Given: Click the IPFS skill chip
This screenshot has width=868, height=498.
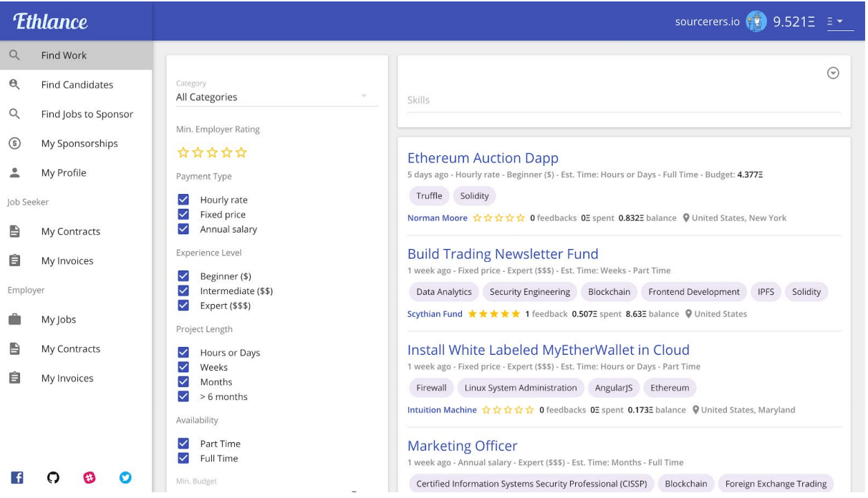Looking at the screenshot, I should tap(766, 291).
